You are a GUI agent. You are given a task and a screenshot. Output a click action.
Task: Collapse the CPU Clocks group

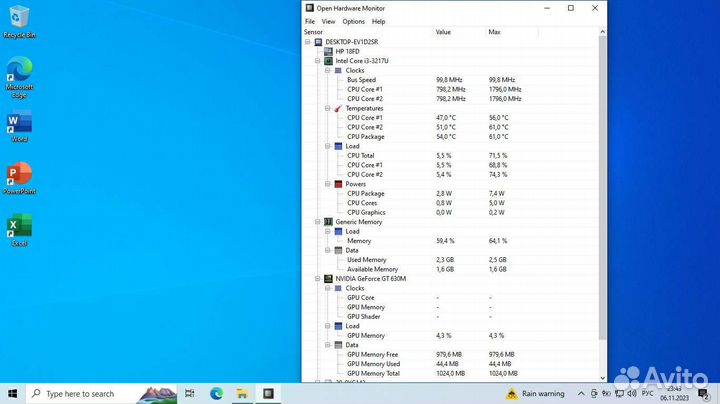(328, 70)
